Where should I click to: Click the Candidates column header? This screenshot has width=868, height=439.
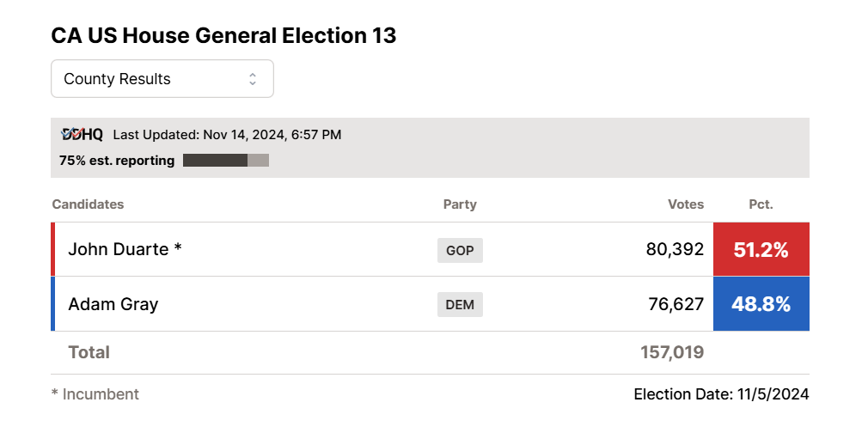pos(88,204)
